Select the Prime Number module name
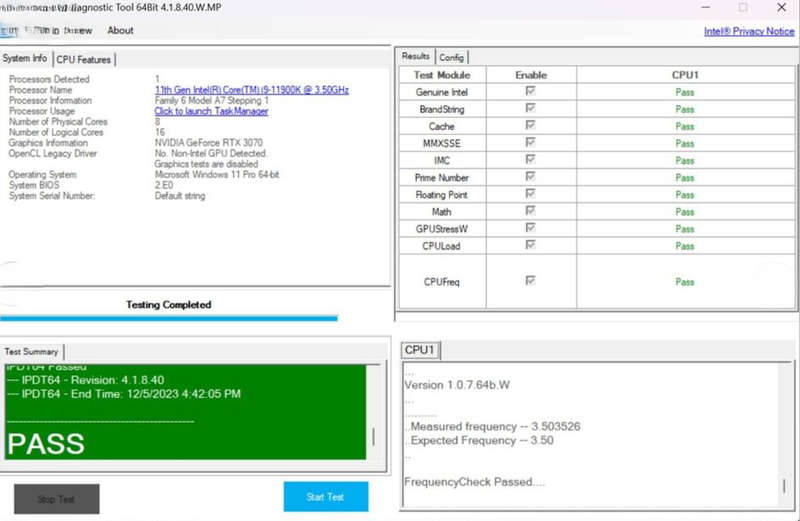The width and height of the screenshot is (800, 521). click(x=442, y=178)
